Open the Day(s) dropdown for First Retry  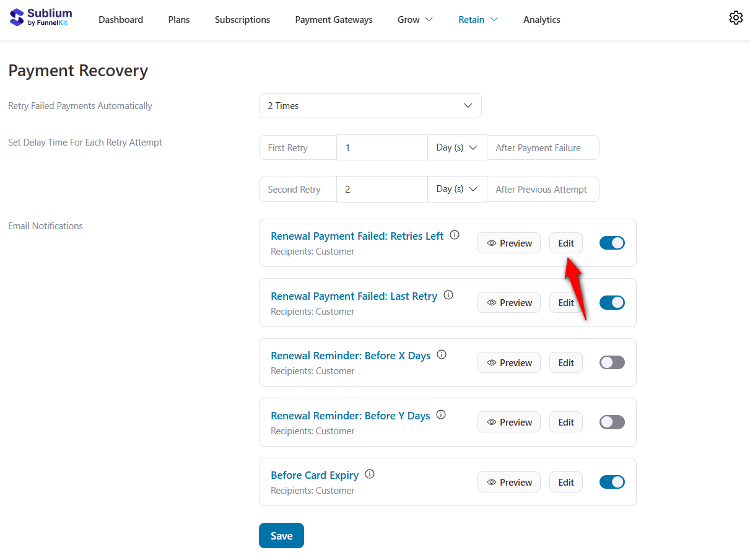[x=457, y=147]
